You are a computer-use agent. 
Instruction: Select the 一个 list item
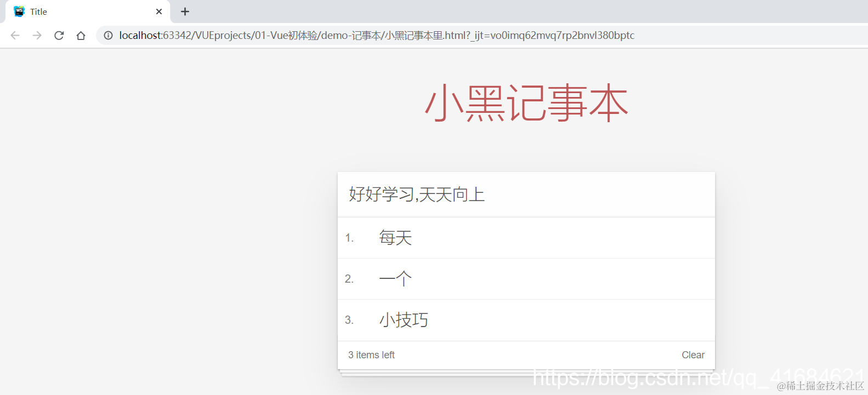[526, 279]
